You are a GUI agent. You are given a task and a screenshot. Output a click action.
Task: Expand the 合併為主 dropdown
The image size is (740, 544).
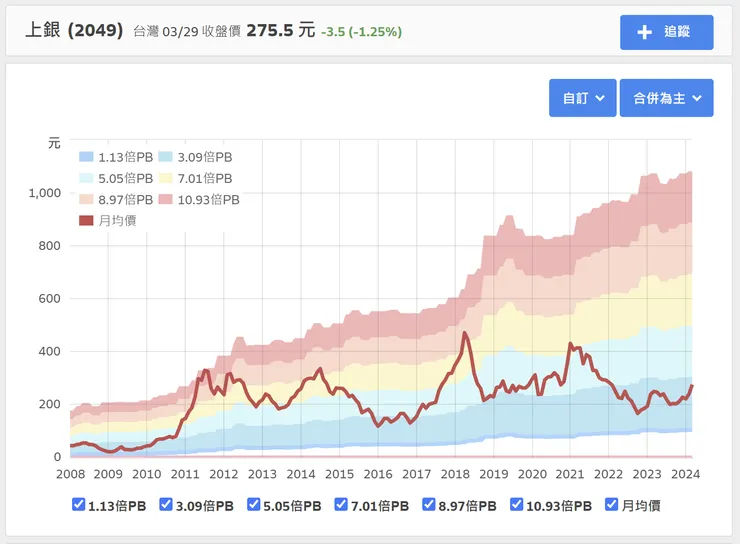pyautogui.click(x=666, y=98)
